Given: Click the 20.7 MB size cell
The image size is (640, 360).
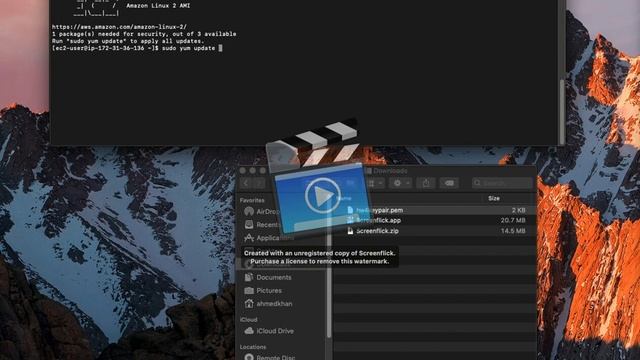Looking at the screenshot, I should 513,220.
